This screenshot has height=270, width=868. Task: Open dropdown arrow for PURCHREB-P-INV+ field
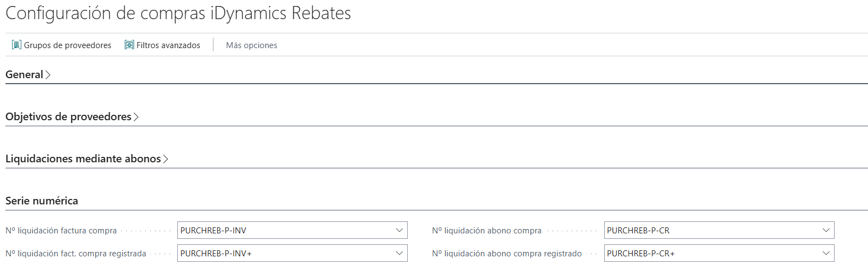point(400,254)
